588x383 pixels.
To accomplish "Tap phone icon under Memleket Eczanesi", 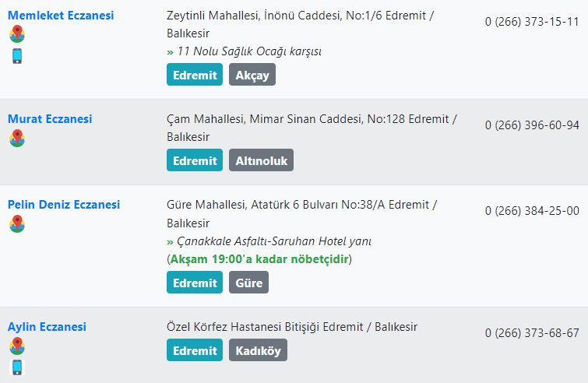I will click(17, 56).
